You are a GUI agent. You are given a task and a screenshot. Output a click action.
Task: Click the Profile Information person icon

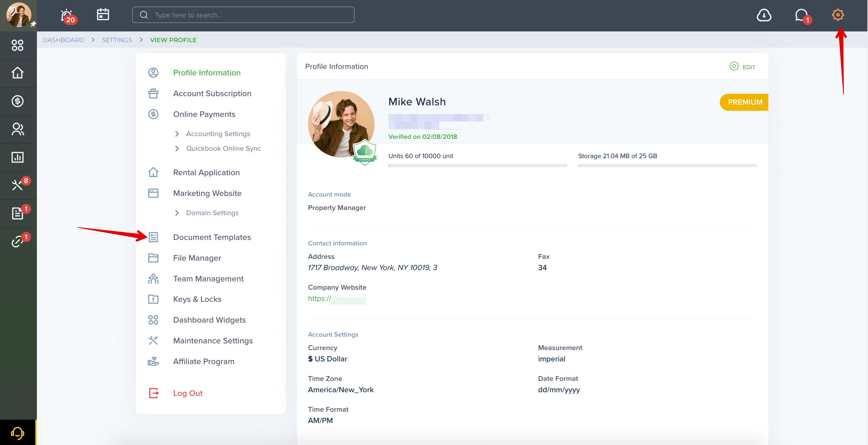[x=153, y=73]
